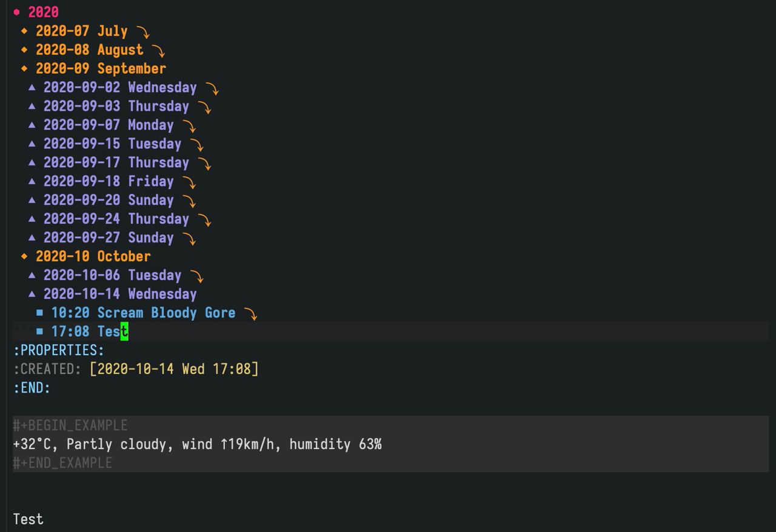Click the 2020-09-07 Monday heading text
Image resolution: width=776 pixels, height=532 pixels.
tap(108, 125)
